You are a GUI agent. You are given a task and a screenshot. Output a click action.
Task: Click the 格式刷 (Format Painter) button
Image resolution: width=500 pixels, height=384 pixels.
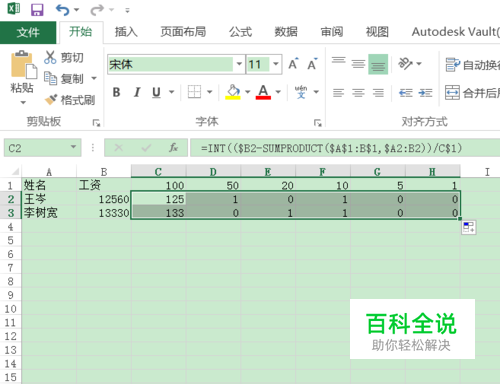point(70,100)
